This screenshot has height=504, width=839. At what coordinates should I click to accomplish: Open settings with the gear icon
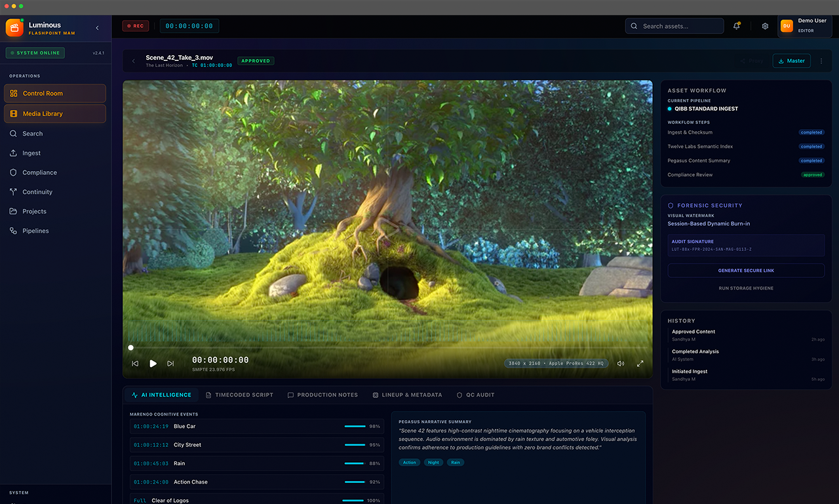click(x=765, y=26)
